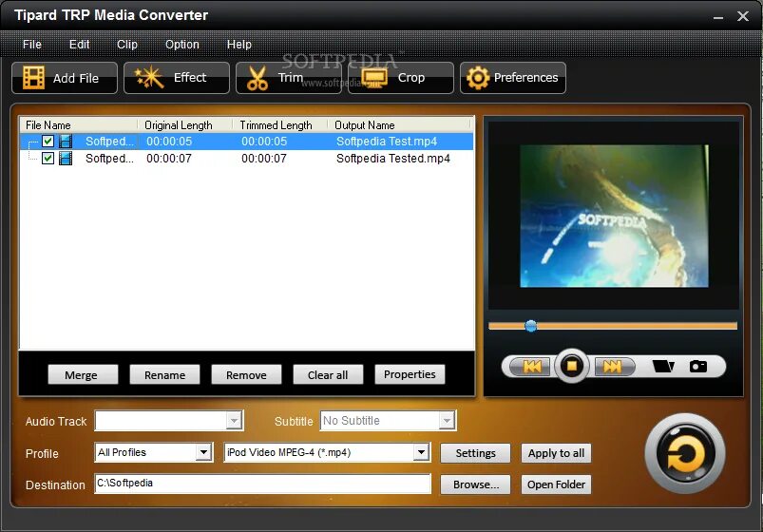Sort by File Name column header
The height and width of the screenshot is (532, 763).
pos(80,125)
